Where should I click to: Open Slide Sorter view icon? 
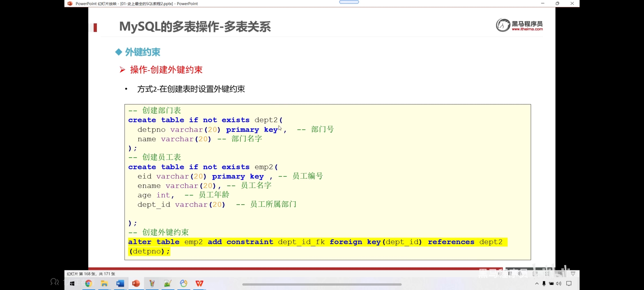547,274
